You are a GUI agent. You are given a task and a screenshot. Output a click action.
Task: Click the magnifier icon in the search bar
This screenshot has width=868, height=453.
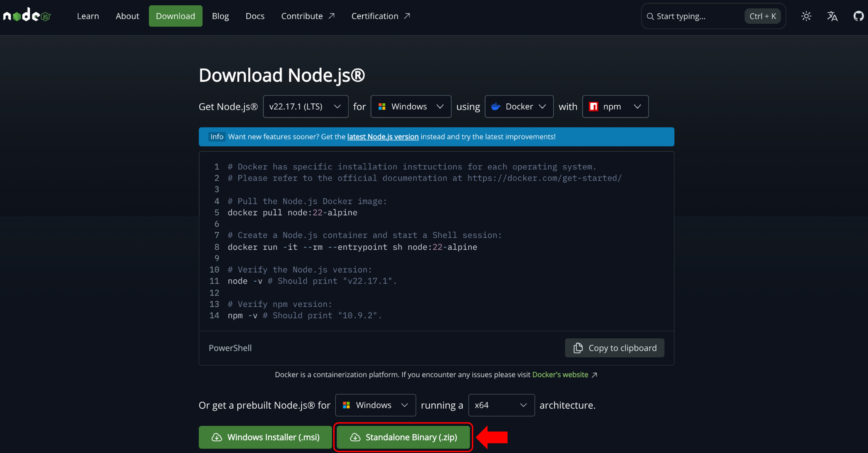pos(651,16)
